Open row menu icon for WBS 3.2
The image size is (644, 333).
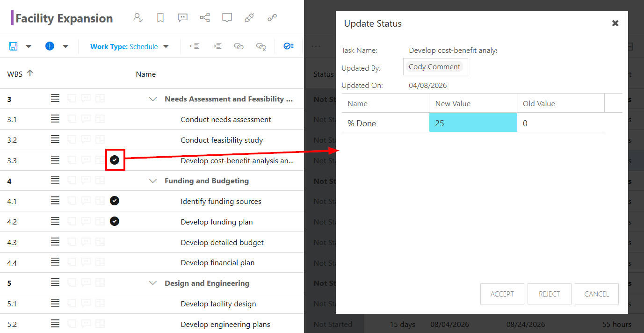coord(55,139)
